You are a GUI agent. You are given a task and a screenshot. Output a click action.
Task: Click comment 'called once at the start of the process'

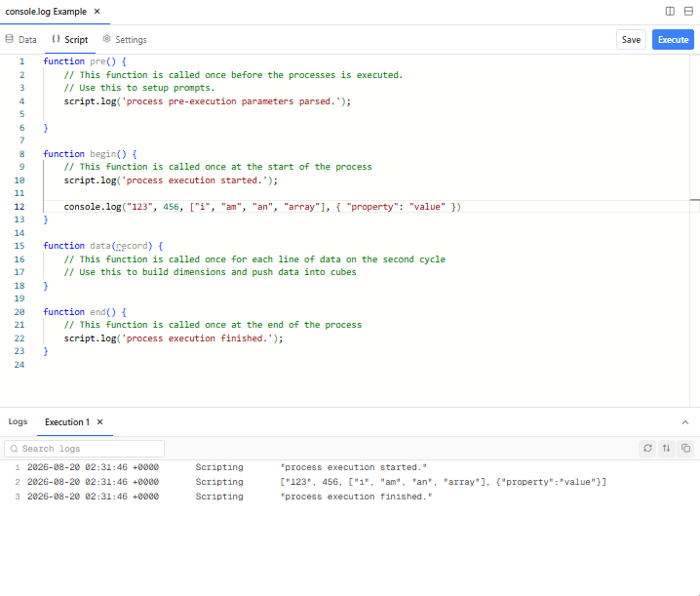pos(217,167)
